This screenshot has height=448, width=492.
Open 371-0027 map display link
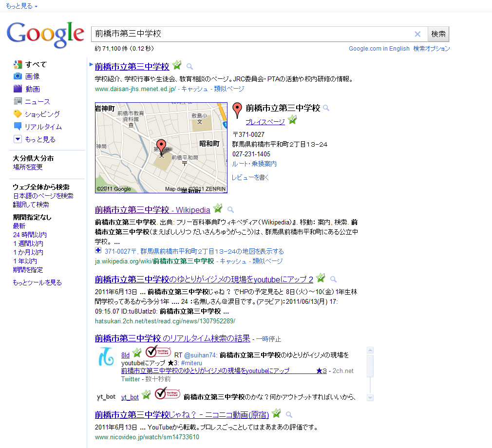click(x=194, y=251)
